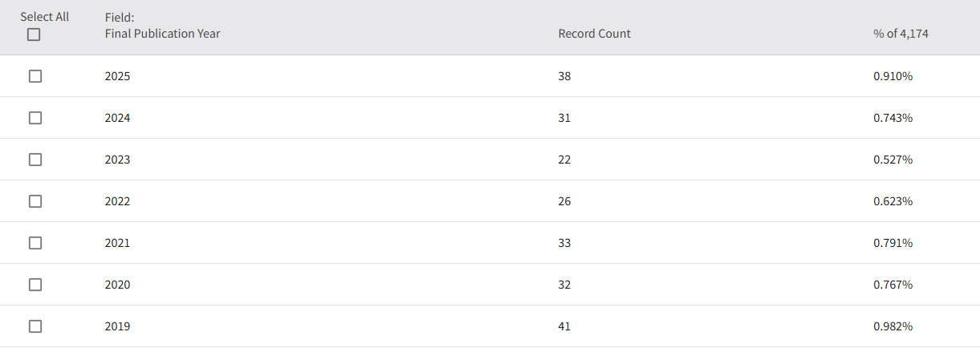Viewport: 980px width, 348px height.
Task: Check the box for year 2021
Action: coord(35,243)
